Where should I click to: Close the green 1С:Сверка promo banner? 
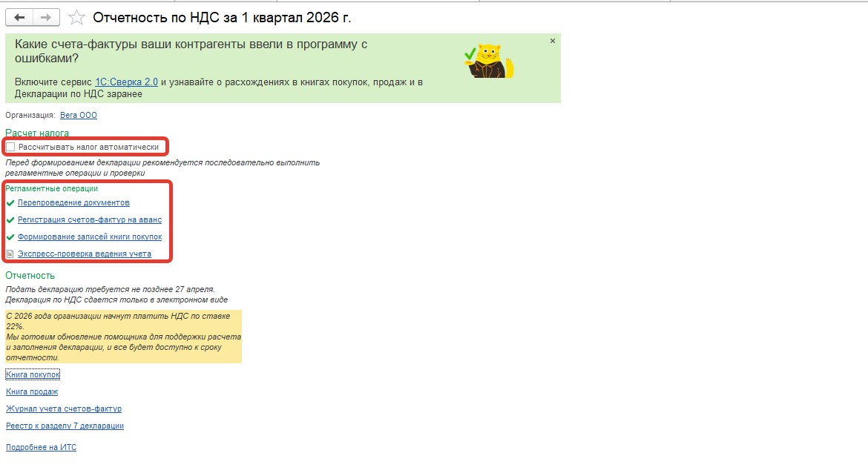pyautogui.click(x=552, y=42)
